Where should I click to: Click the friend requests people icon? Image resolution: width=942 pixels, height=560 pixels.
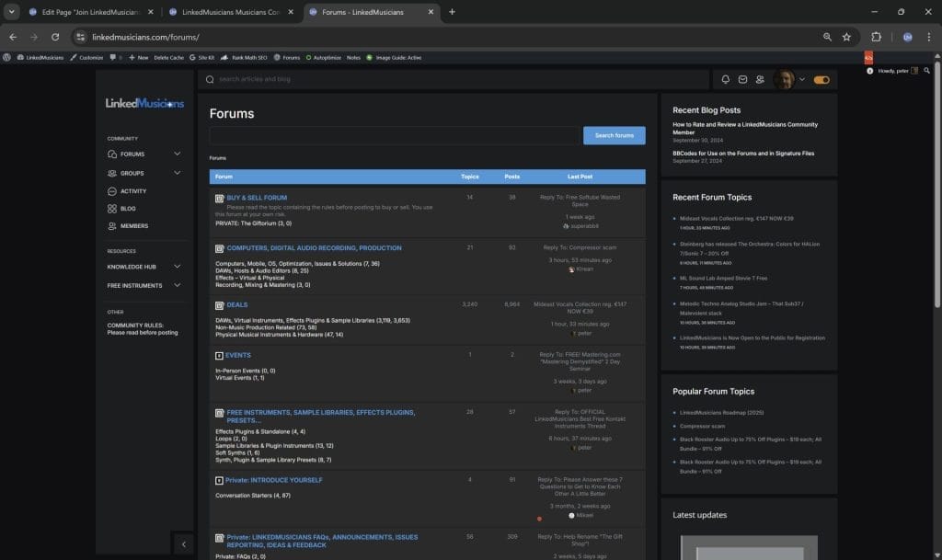click(760, 80)
